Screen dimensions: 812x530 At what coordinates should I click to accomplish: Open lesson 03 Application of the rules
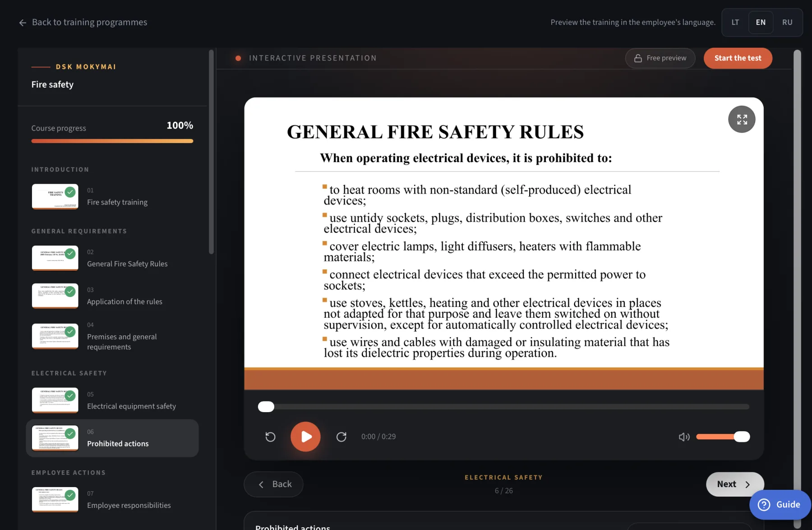pos(112,296)
